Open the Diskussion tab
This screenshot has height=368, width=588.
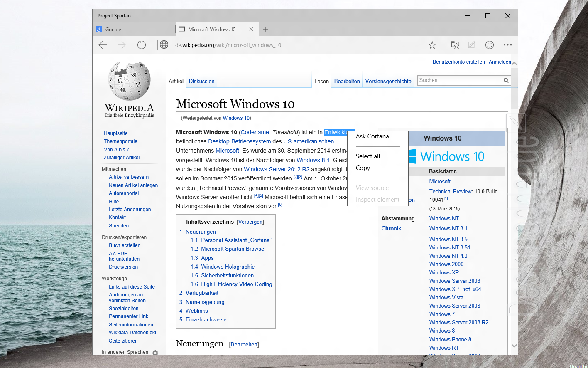tap(202, 81)
